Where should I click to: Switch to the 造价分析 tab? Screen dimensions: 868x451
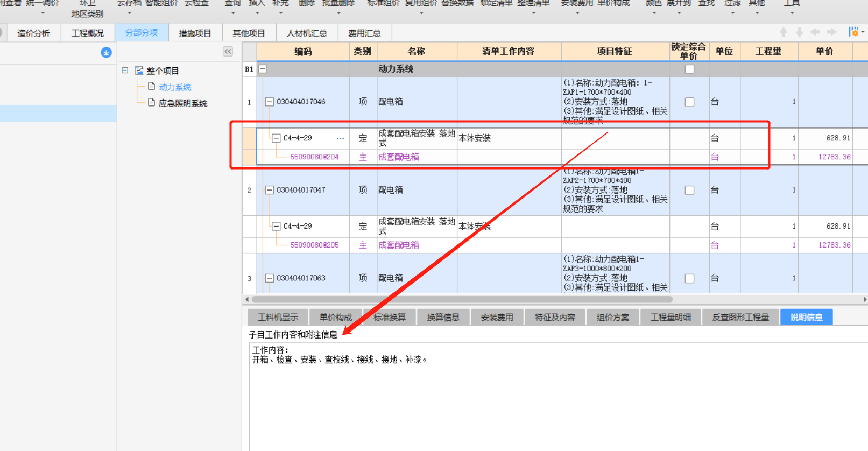point(33,33)
